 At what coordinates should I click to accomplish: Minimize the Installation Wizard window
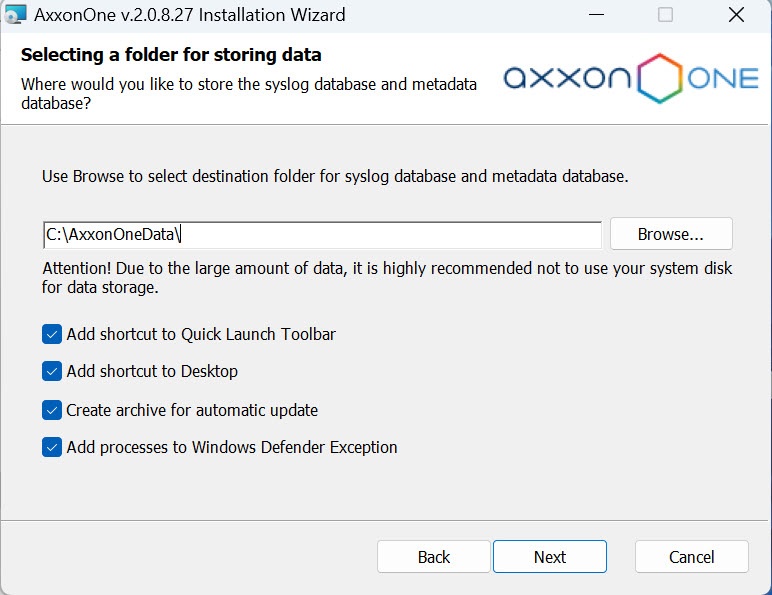(596, 15)
